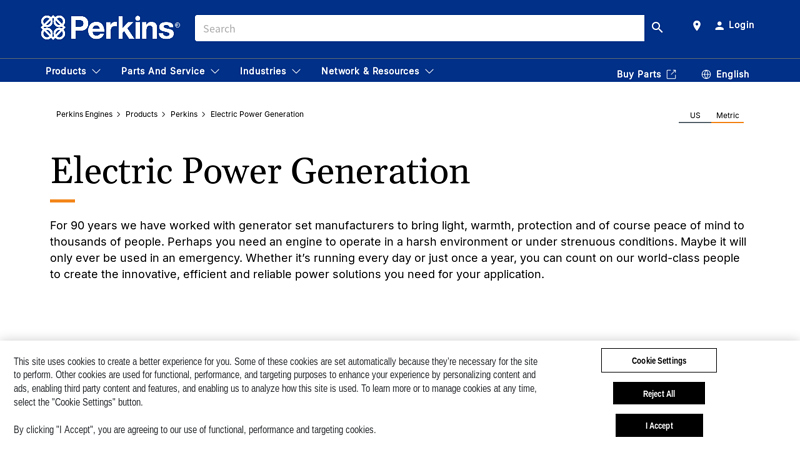Open the Parts And Service menu
The width and height of the screenshot is (800, 450).
pos(163,71)
